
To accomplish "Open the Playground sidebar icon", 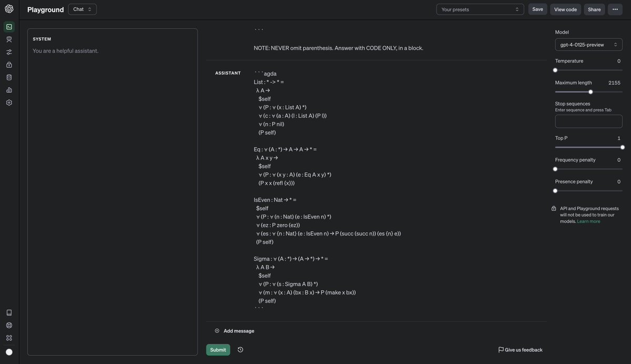I will (9, 27).
